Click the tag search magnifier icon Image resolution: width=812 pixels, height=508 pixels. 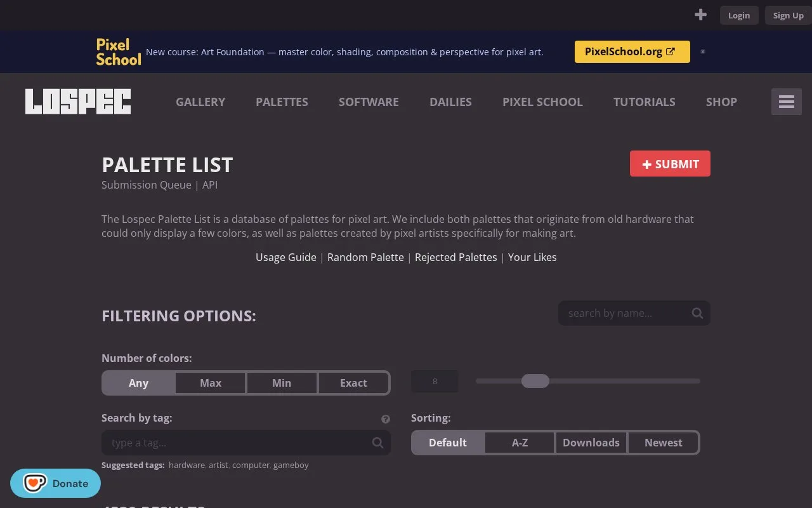click(x=377, y=443)
